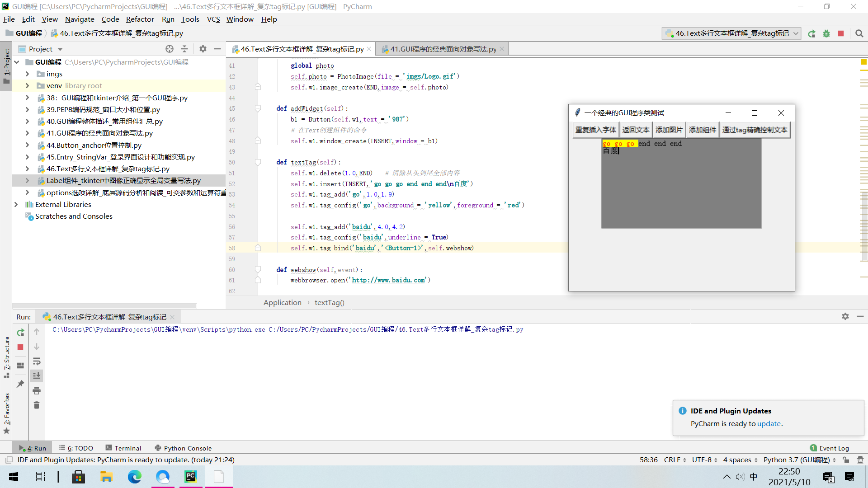Image resolution: width=868 pixels, height=488 pixels.
Task: Open 4 spaces indent selector
Action: 741,460
